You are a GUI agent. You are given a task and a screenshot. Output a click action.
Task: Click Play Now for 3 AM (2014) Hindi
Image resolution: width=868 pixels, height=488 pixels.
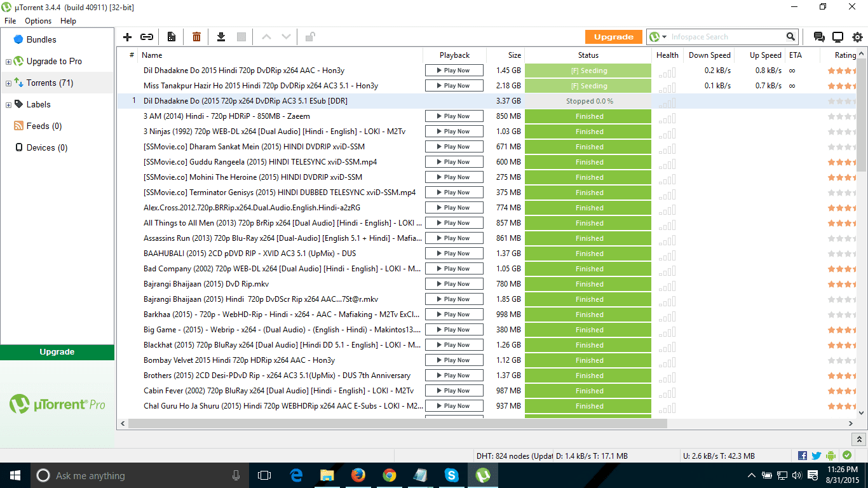click(454, 116)
